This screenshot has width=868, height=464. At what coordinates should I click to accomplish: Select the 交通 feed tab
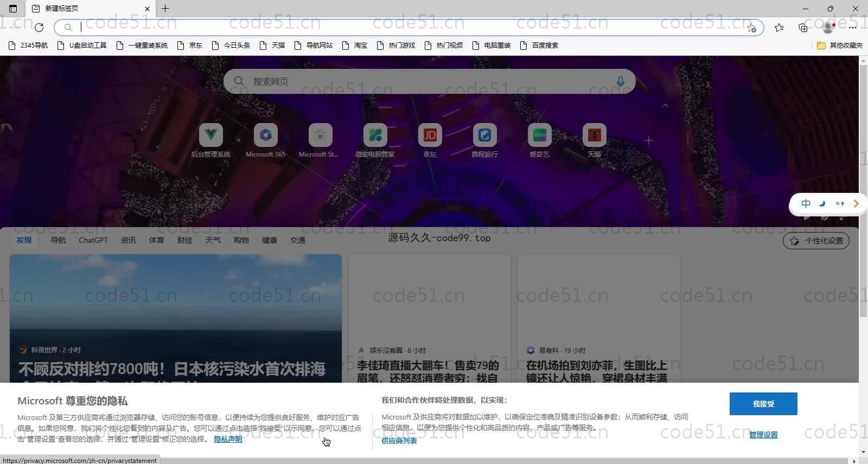point(298,240)
